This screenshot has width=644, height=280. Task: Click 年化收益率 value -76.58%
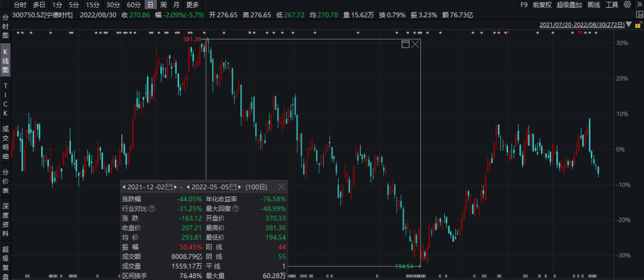273,199
